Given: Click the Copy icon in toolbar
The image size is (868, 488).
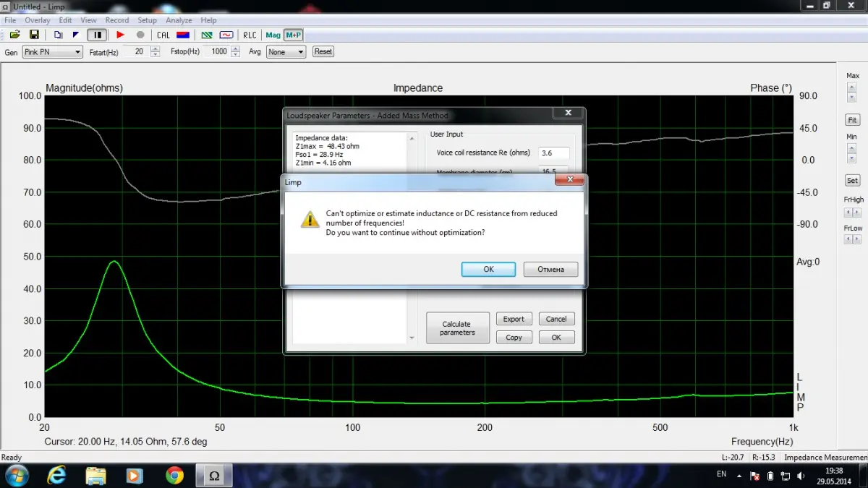Looking at the screenshot, I should pos(59,35).
